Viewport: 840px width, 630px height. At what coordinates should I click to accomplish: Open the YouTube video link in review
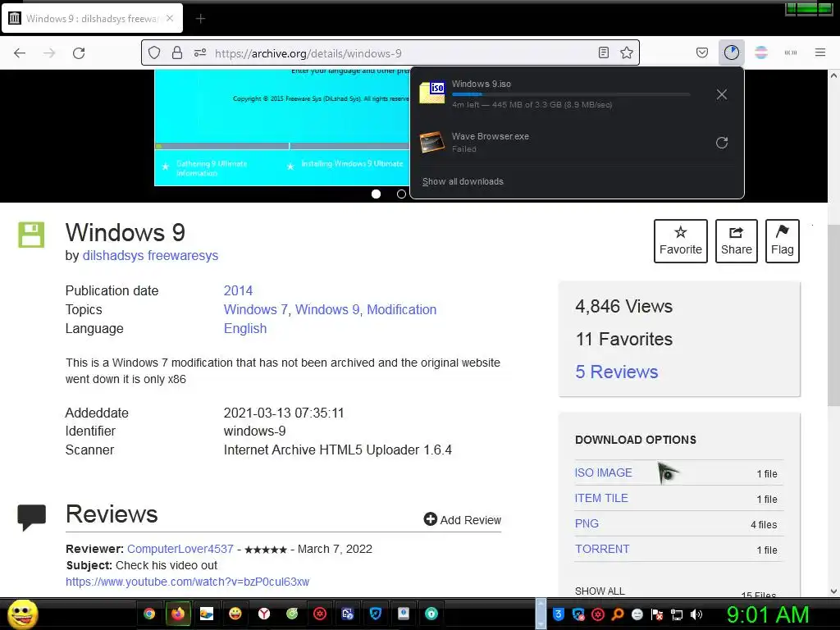pos(188,582)
